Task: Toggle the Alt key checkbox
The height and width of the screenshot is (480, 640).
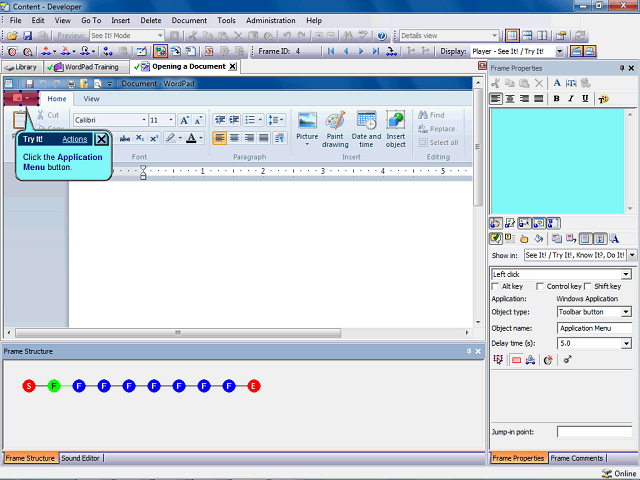Action: [x=496, y=287]
